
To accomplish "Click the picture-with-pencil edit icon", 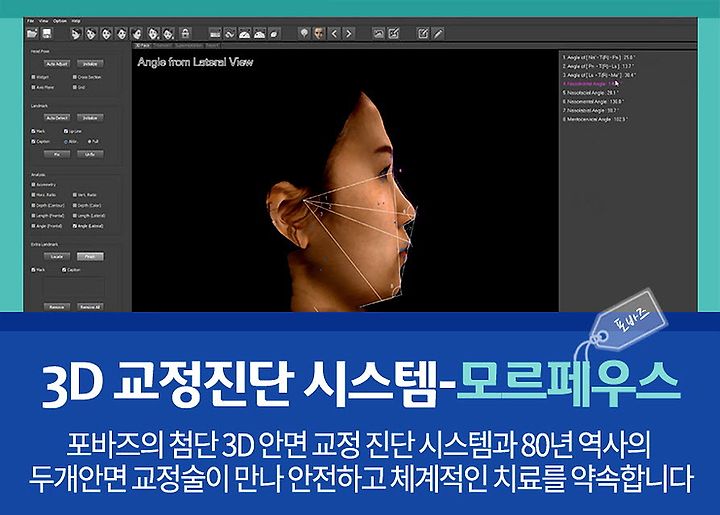I will (x=394, y=34).
